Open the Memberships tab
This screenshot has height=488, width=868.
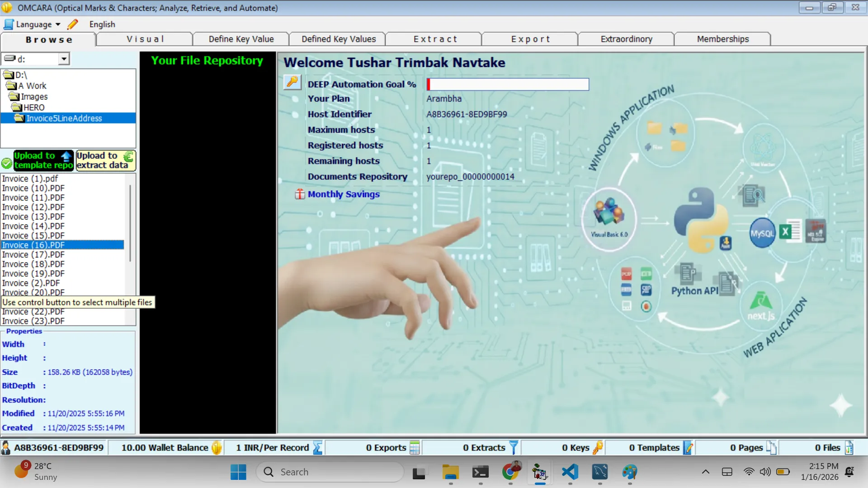[x=722, y=39]
